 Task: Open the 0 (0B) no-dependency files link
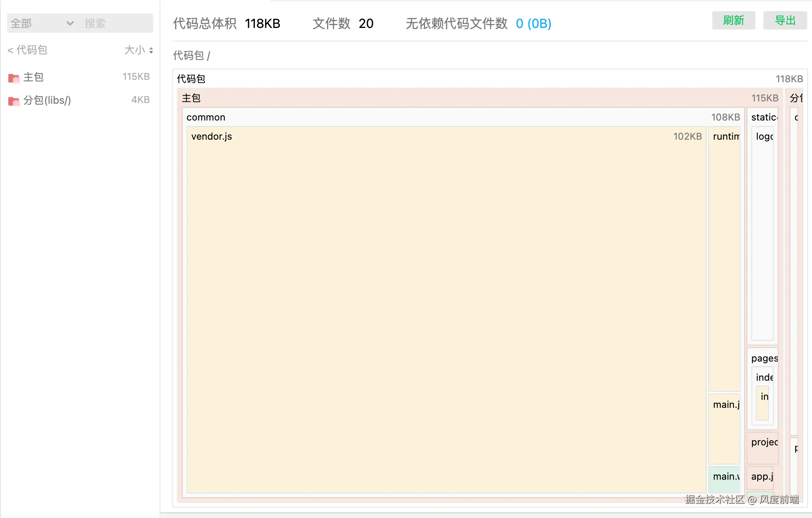(533, 24)
